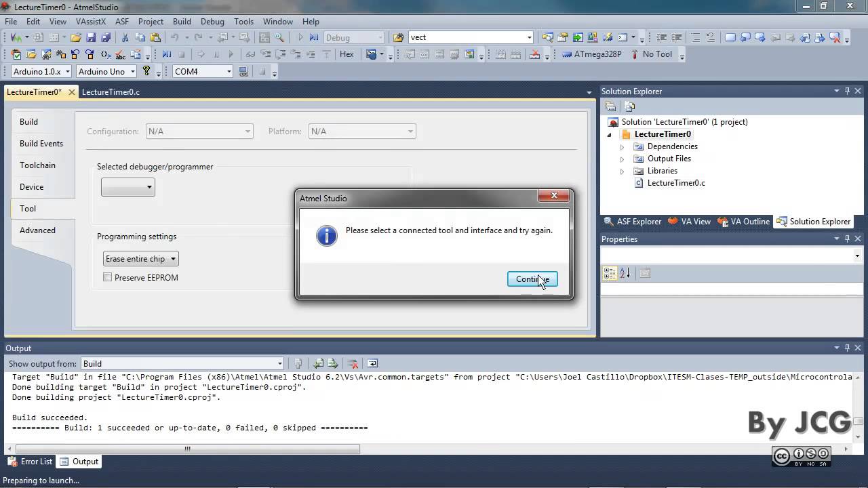
Task: Click the delete bookmark red X icon
Action: tap(835, 37)
